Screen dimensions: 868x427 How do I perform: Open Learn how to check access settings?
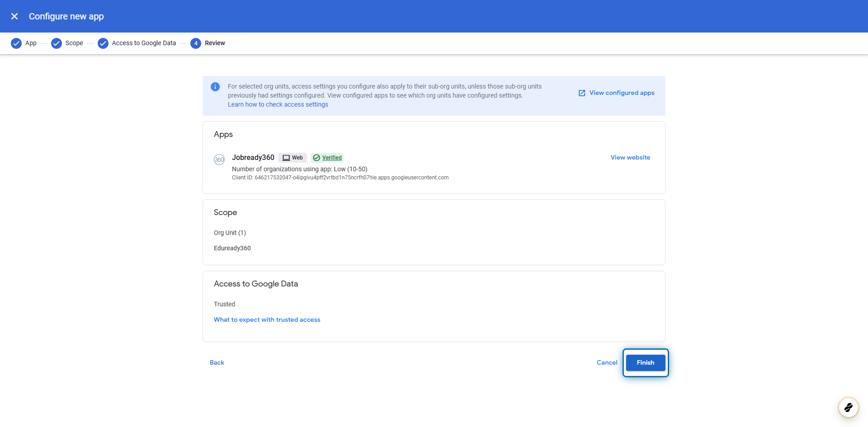(x=278, y=104)
